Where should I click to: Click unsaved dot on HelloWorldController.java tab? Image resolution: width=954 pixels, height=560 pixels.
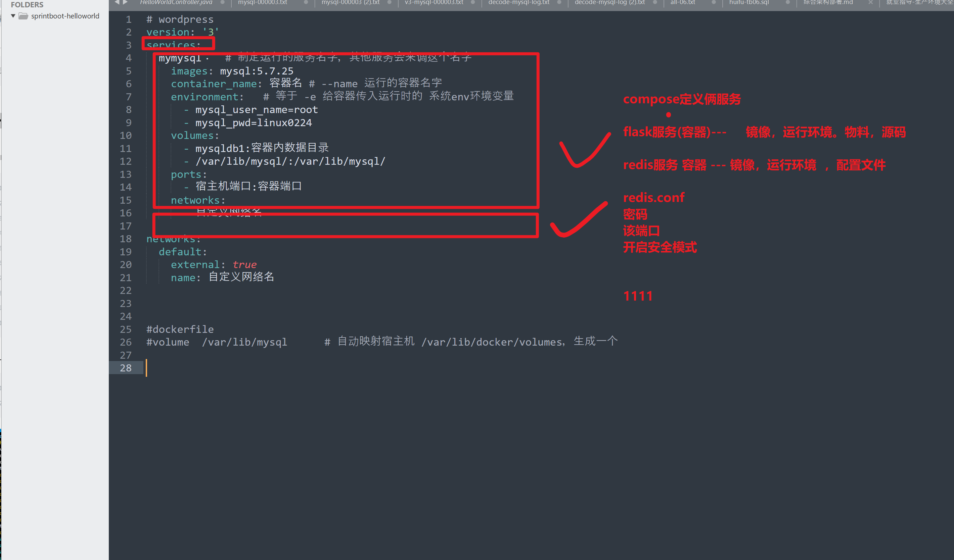(x=222, y=2)
